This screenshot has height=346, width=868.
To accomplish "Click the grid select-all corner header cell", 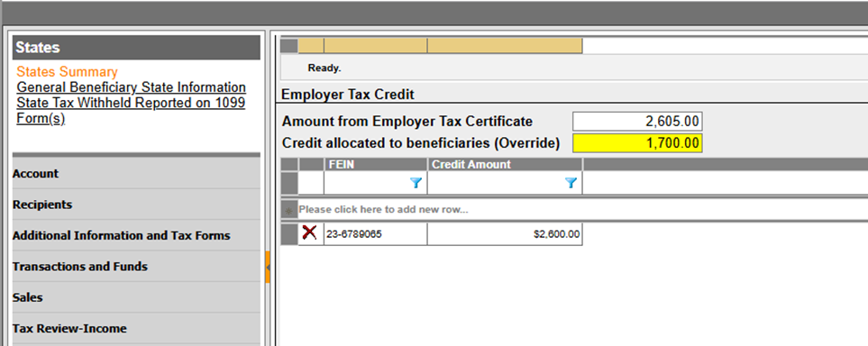I will point(289,164).
